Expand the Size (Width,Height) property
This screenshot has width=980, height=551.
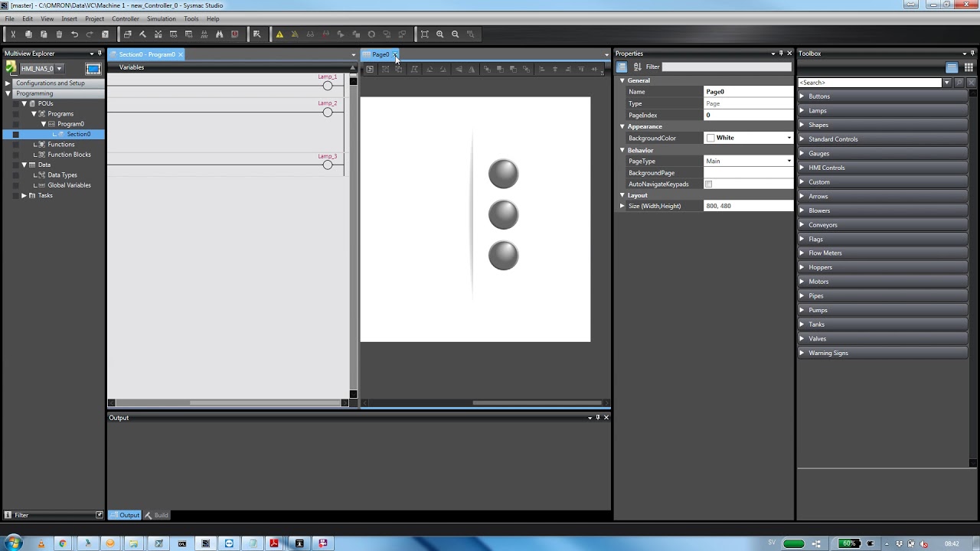click(622, 206)
